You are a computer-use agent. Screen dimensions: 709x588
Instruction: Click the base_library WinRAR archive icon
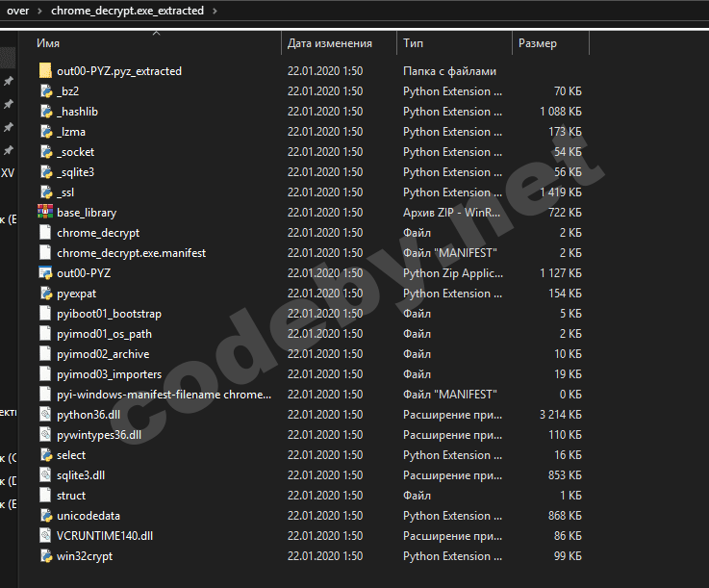45,212
